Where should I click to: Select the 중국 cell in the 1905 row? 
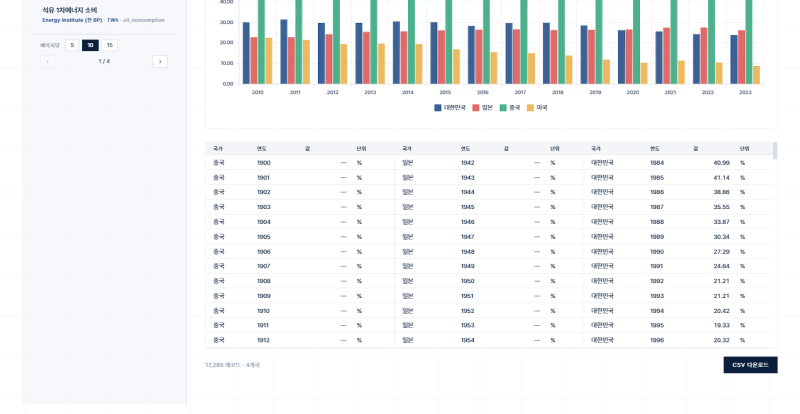tap(219, 237)
